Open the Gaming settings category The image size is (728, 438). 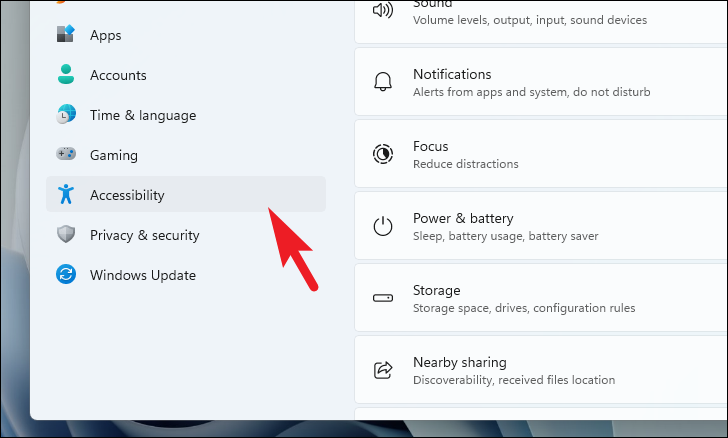pyautogui.click(x=186, y=155)
